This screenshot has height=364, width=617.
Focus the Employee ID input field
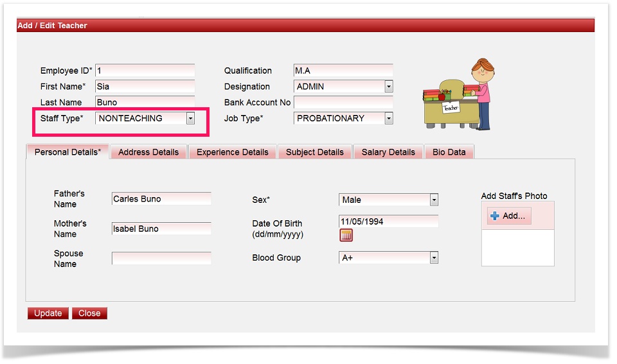tap(145, 71)
